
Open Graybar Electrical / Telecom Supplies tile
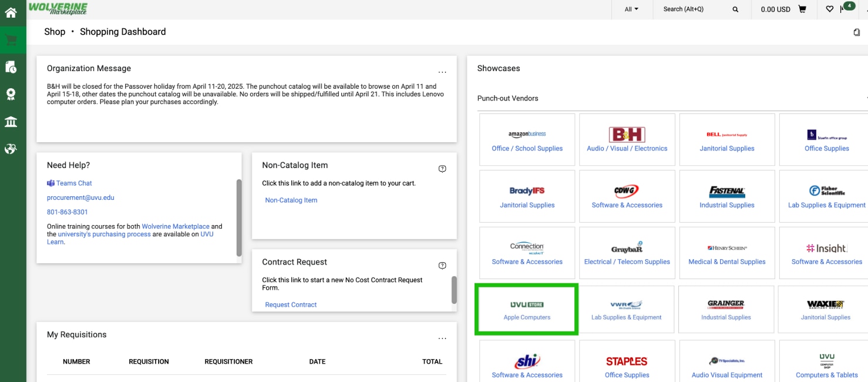(x=627, y=253)
